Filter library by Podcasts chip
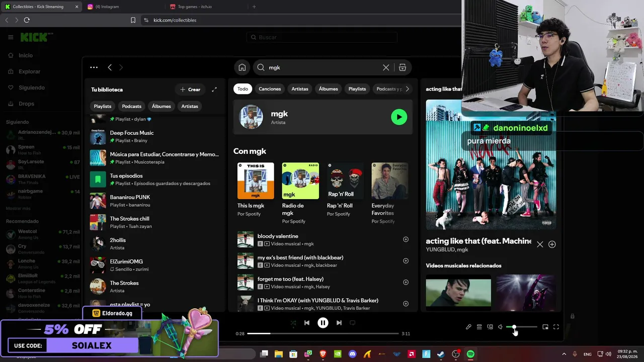This screenshot has height=362, width=644. pyautogui.click(x=132, y=106)
